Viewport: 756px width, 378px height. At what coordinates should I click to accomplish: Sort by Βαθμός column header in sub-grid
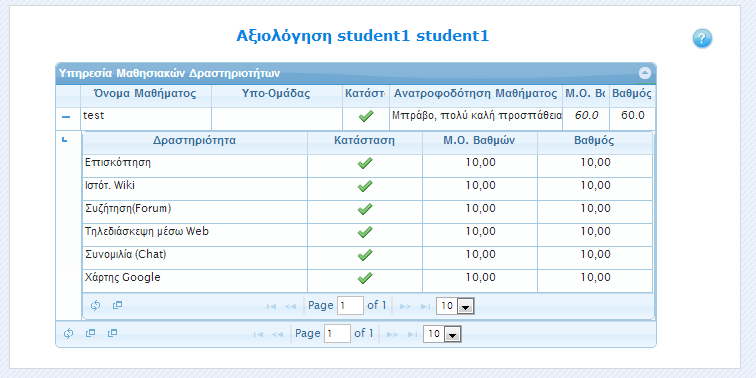pos(594,141)
